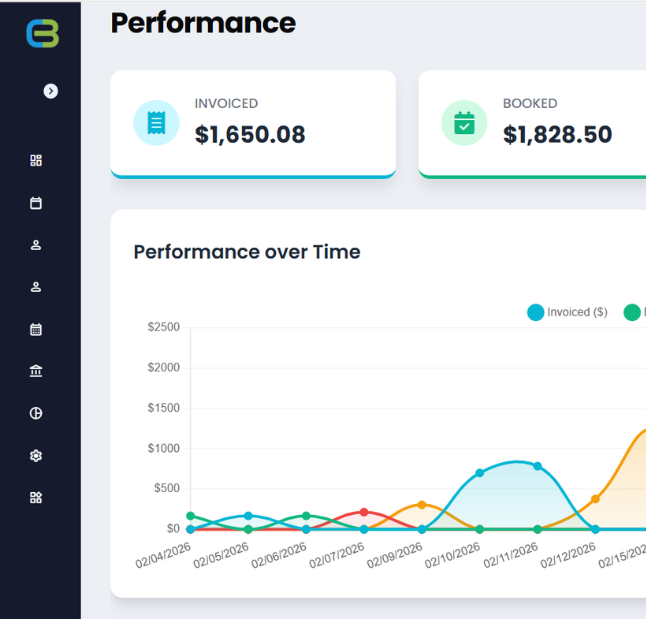Viewport: 646px width, 619px height.
Task: Click the green legend color circle
Action: pyautogui.click(x=632, y=312)
